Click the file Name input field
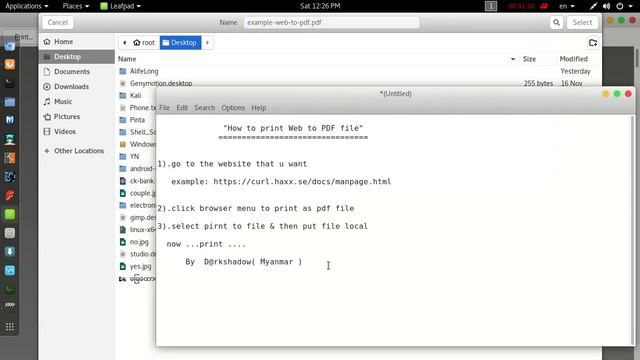Viewport: 640px width, 360px height. [x=331, y=22]
